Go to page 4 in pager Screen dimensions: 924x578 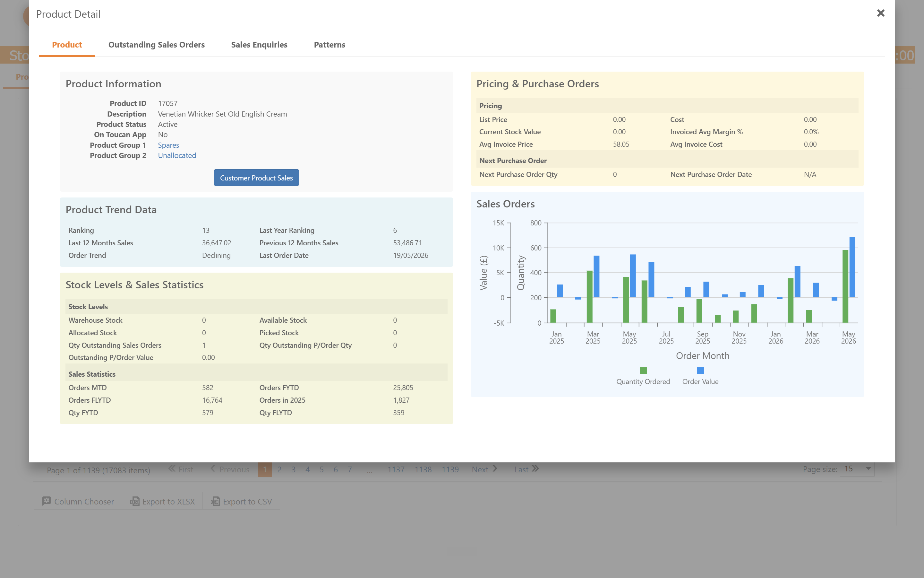coord(307,469)
